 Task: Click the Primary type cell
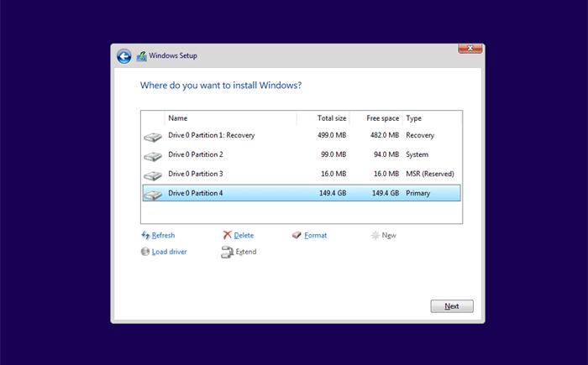click(417, 193)
